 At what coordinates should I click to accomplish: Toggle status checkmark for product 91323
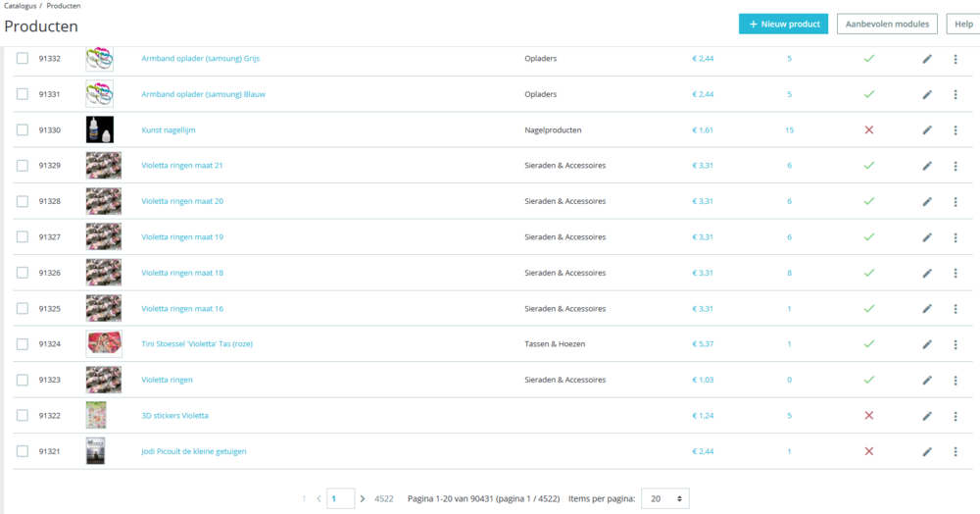pyautogui.click(x=868, y=380)
